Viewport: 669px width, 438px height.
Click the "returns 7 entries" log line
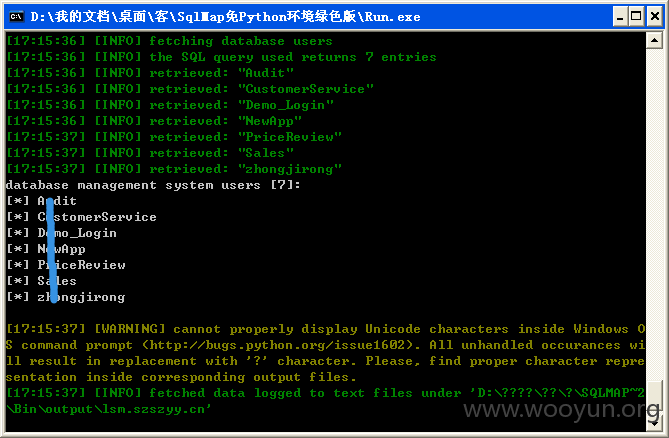pos(221,57)
